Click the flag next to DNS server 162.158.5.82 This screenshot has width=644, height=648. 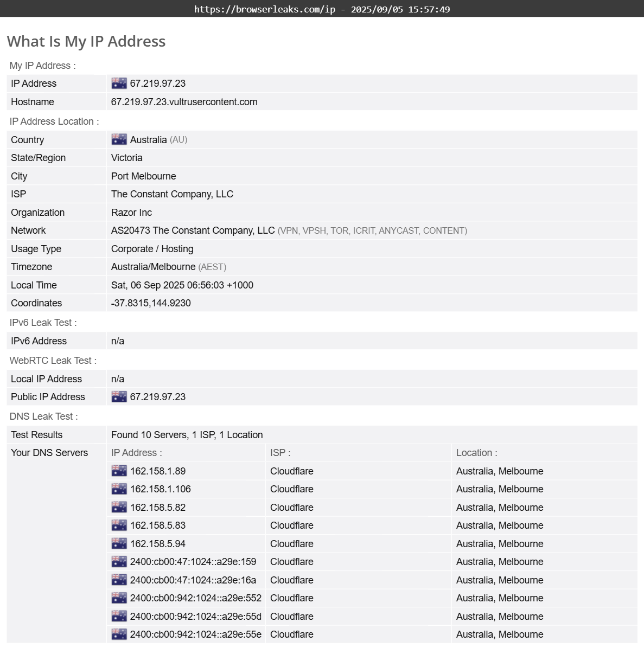[x=119, y=508]
